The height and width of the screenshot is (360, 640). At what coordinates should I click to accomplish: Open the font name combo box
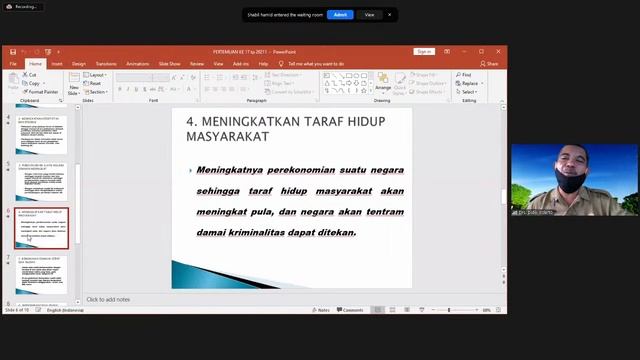(135, 77)
